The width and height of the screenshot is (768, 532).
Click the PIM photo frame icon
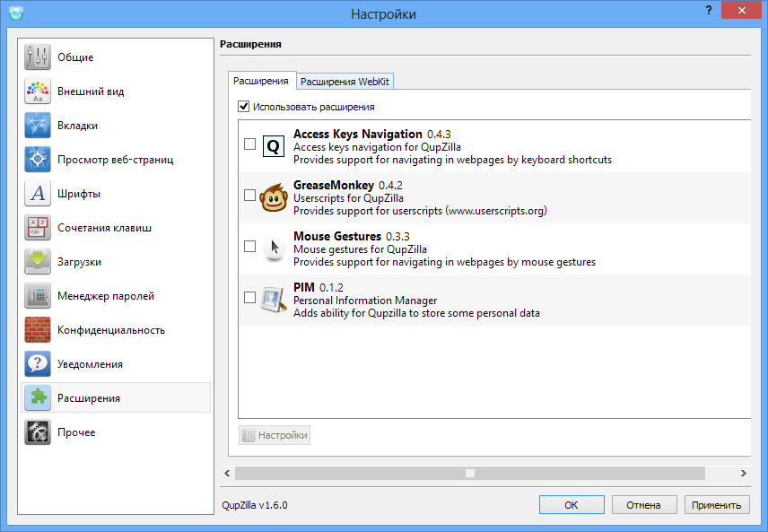click(x=274, y=300)
